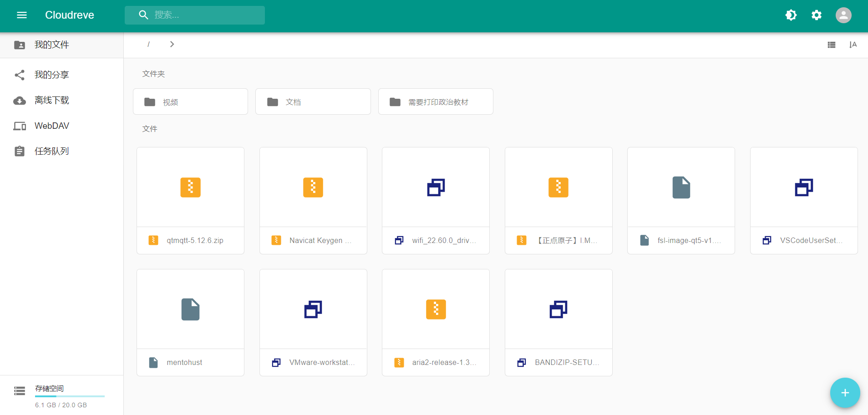The height and width of the screenshot is (415, 868).
Task: Click the 离线下载 cloud download icon
Action: 20,101
